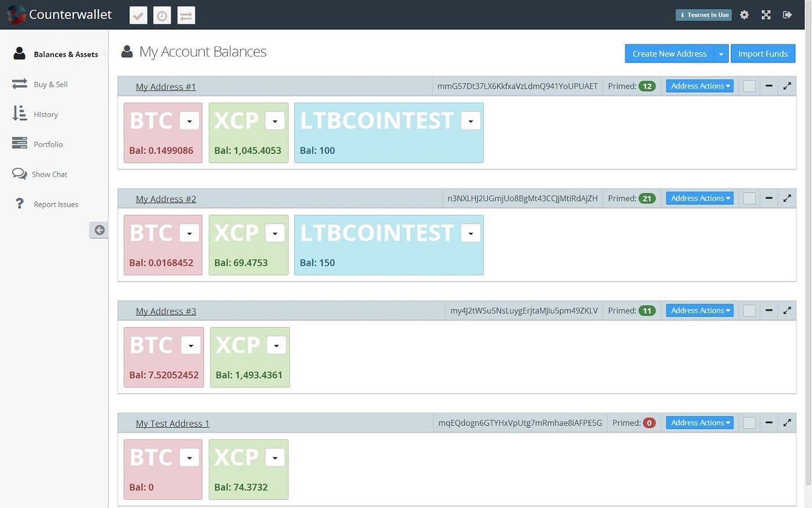Collapse the sidebar with left arrow button
812x508 pixels.
99,230
